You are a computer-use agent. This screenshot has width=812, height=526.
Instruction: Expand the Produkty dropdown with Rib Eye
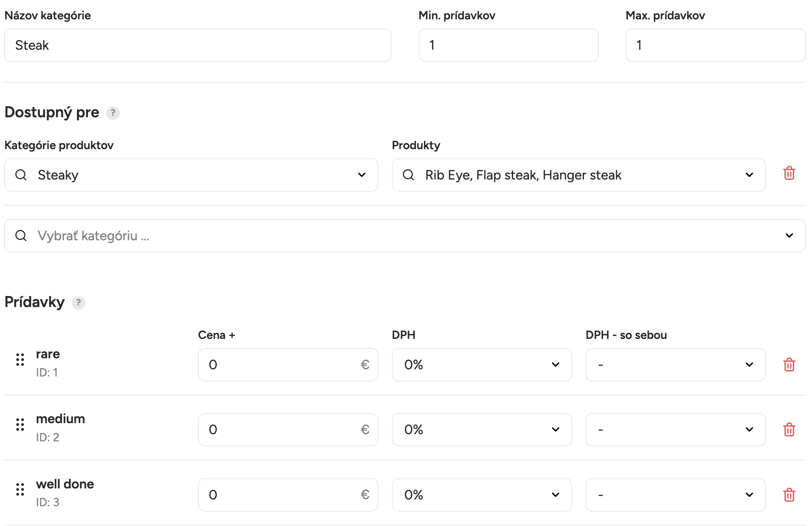(579, 175)
